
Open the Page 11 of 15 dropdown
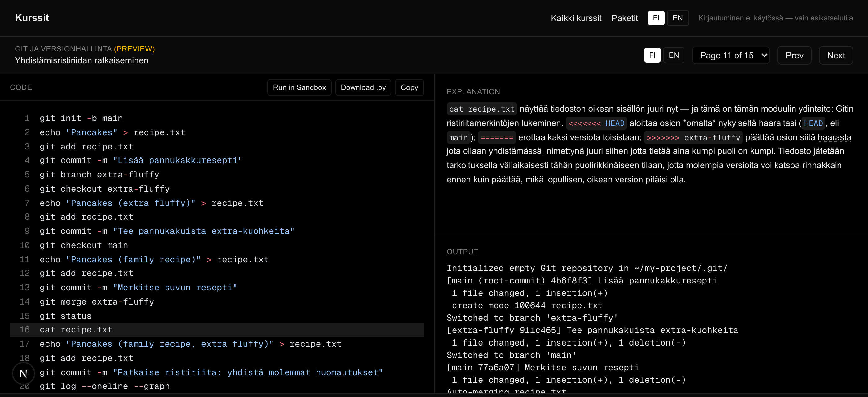coord(731,55)
